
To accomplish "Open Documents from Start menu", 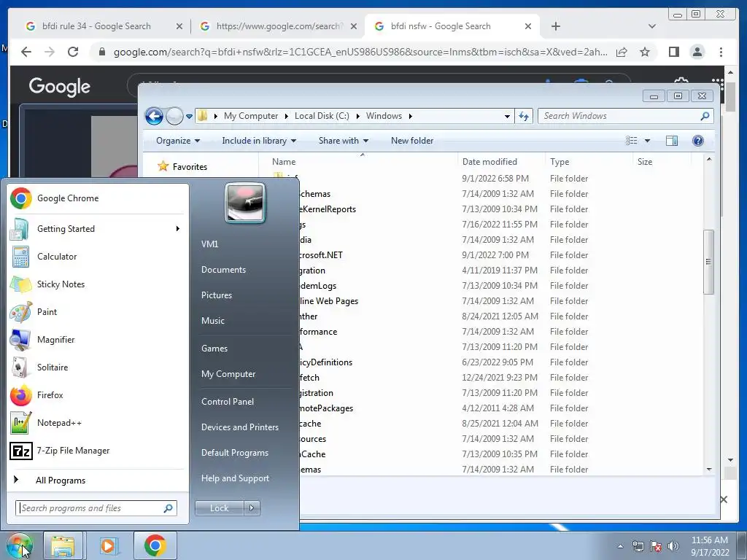I will point(223,270).
